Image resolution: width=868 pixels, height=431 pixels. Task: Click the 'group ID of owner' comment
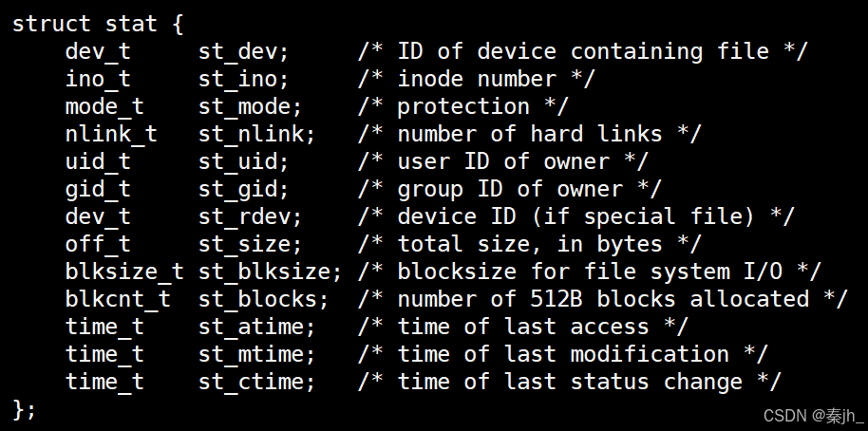[x=509, y=190]
